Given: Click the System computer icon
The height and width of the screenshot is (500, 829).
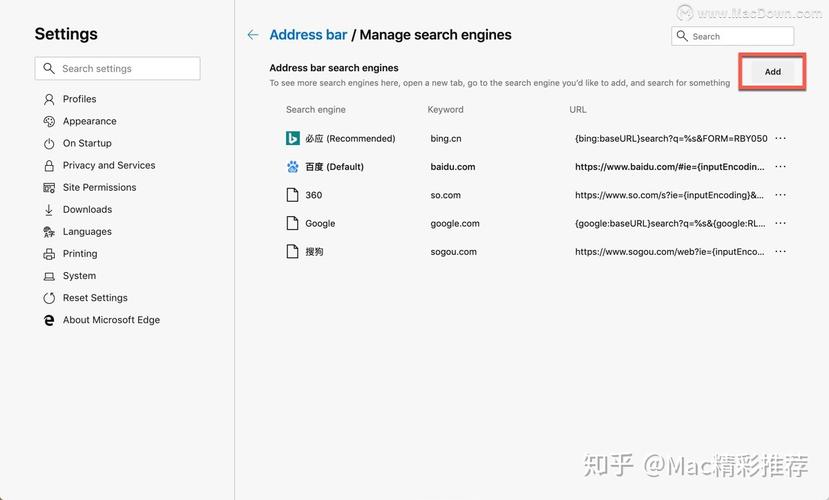Looking at the screenshot, I should point(49,276).
